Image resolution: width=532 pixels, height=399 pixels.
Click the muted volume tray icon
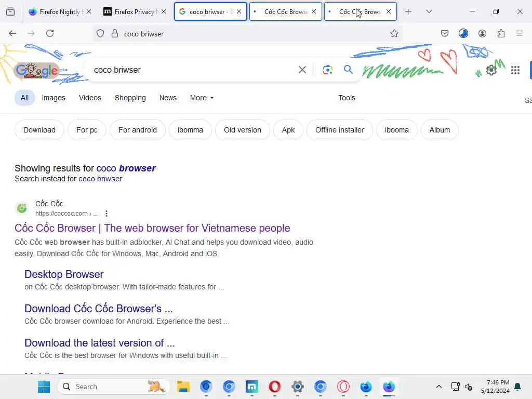point(469,387)
